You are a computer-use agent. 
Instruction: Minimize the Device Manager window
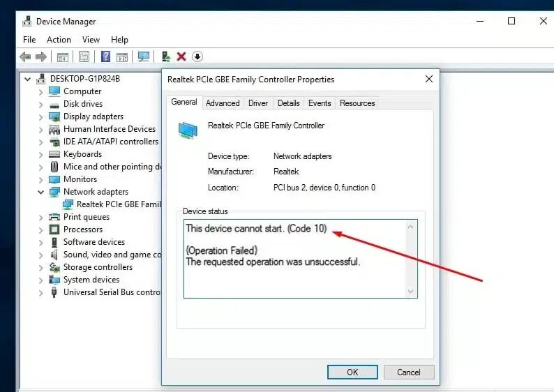[x=480, y=21]
